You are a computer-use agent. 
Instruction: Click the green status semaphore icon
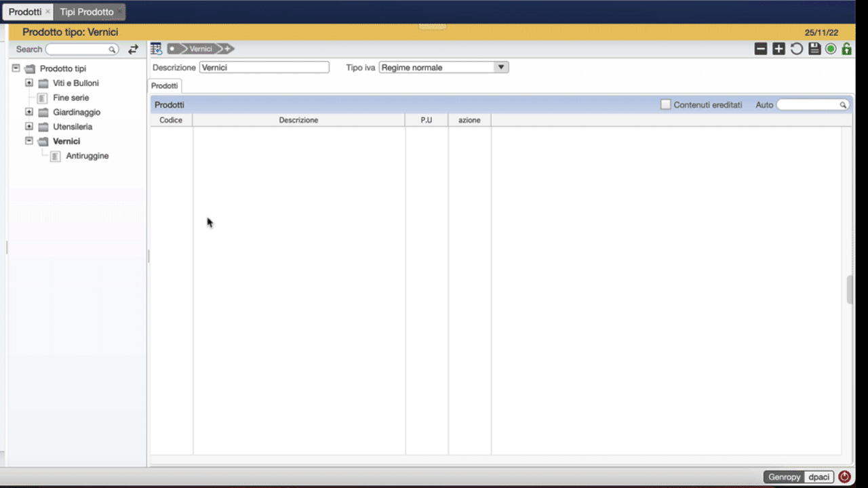(x=831, y=49)
